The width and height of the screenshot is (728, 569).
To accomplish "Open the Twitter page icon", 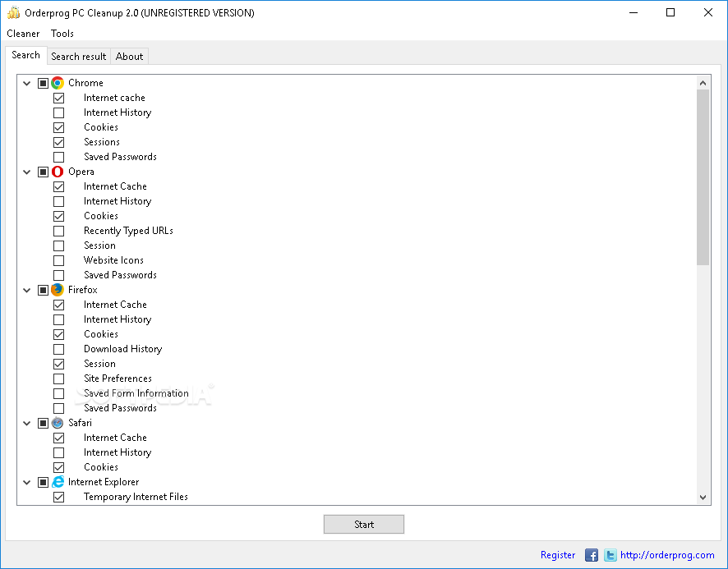I will (x=610, y=555).
